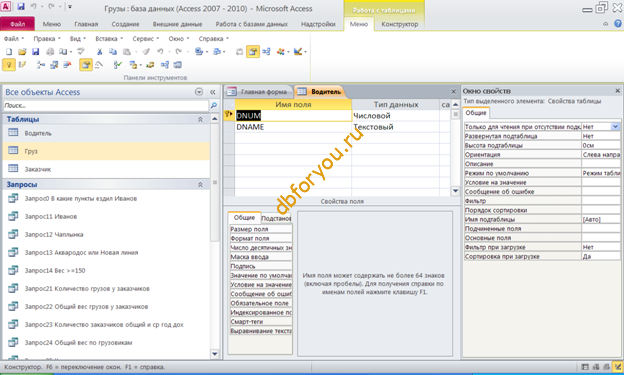
Task: Click the Paste clipboard icon
Action: click(127, 52)
